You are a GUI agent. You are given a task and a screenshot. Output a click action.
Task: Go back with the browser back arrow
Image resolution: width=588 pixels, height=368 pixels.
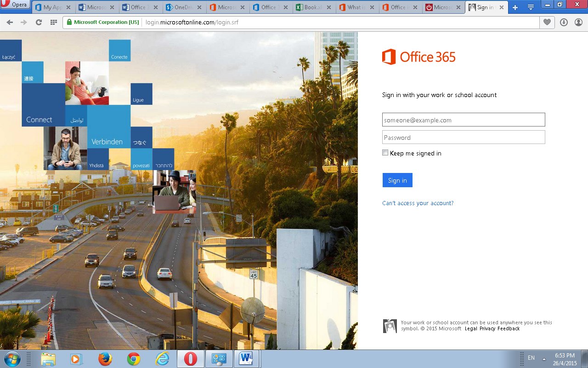10,23
